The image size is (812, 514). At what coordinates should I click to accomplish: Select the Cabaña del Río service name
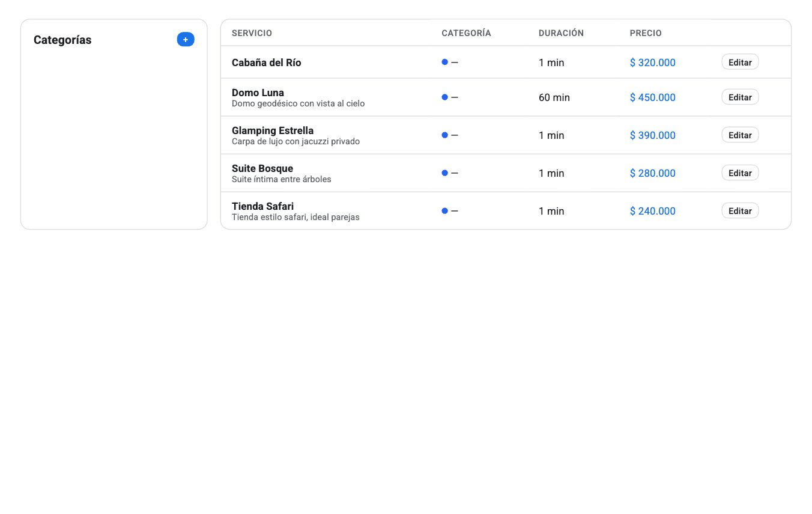(x=267, y=63)
